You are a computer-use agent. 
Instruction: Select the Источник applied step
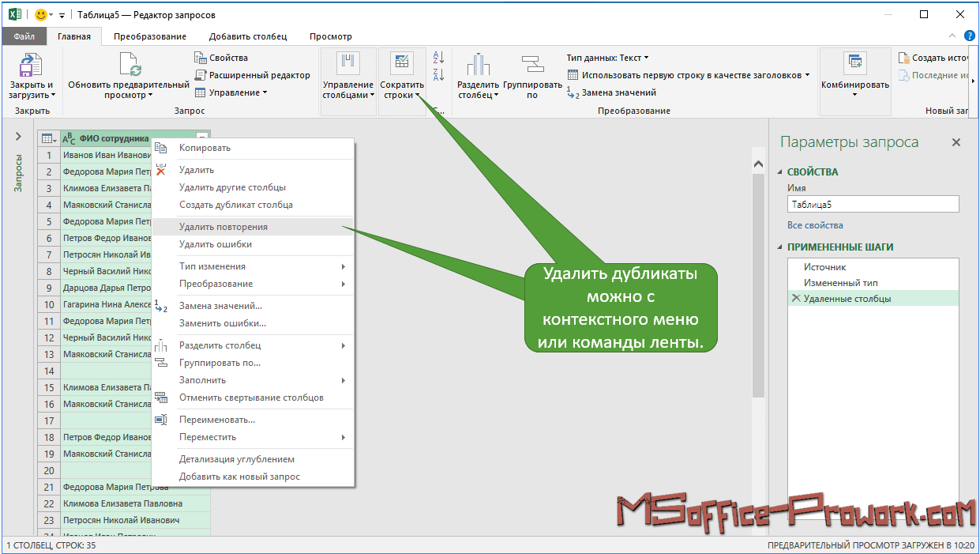coord(824,267)
